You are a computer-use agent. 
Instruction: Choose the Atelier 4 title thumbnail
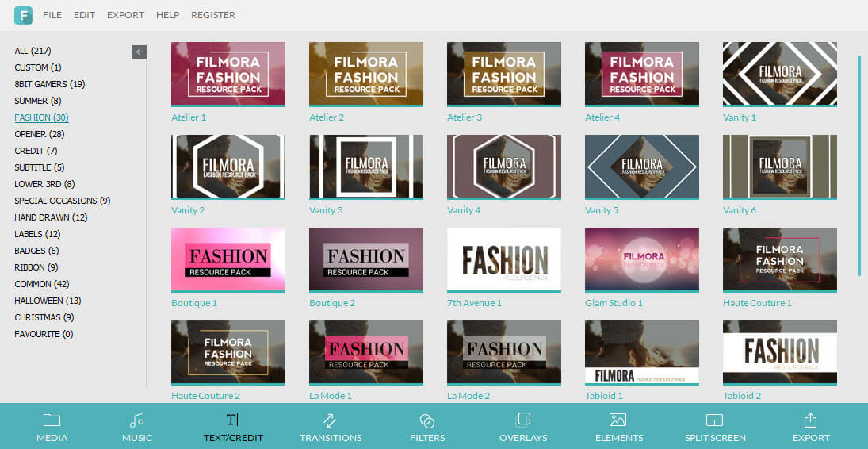pyautogui.click(x=641, y=75)
